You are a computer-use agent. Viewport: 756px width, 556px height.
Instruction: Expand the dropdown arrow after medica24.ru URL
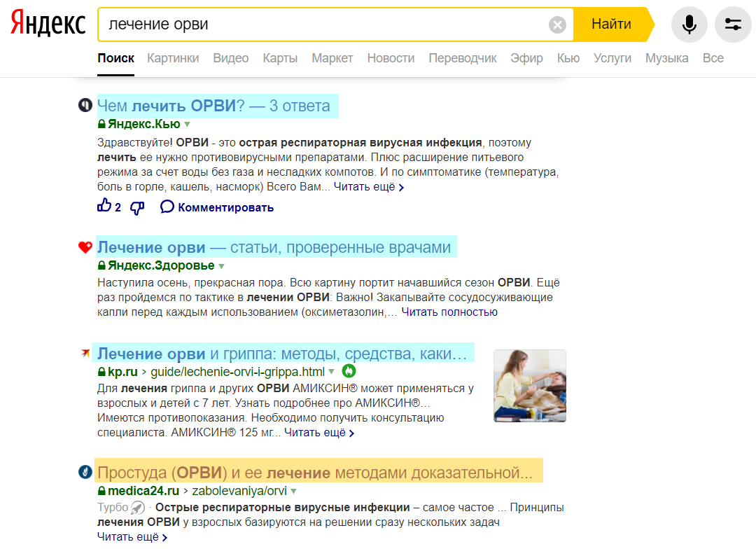click(x=293, y=492)
